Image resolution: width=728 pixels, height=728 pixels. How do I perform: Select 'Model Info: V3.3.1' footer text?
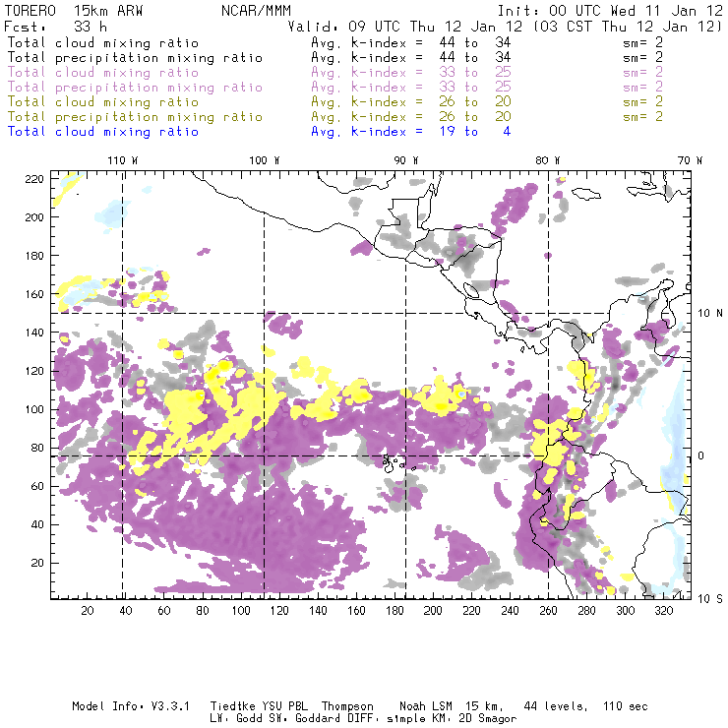pyautogui.click(x=131, y=706)
